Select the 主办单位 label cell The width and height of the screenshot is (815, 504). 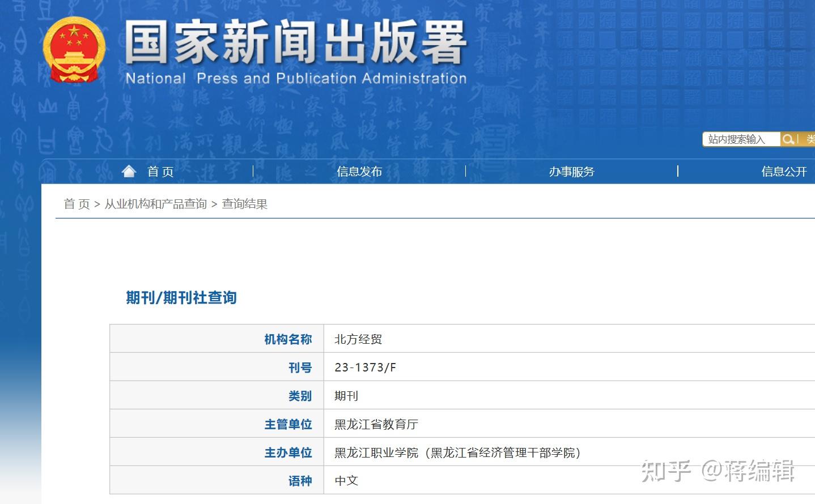217,452
